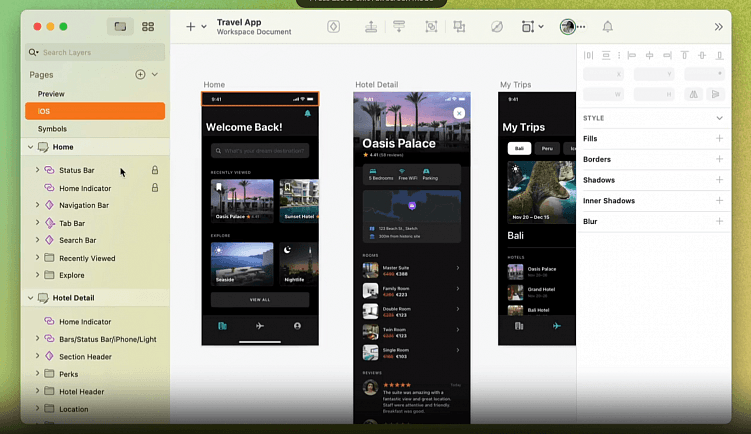Select the Symbols page
This screenshot has height=434, width=751.
coord(95,129)
